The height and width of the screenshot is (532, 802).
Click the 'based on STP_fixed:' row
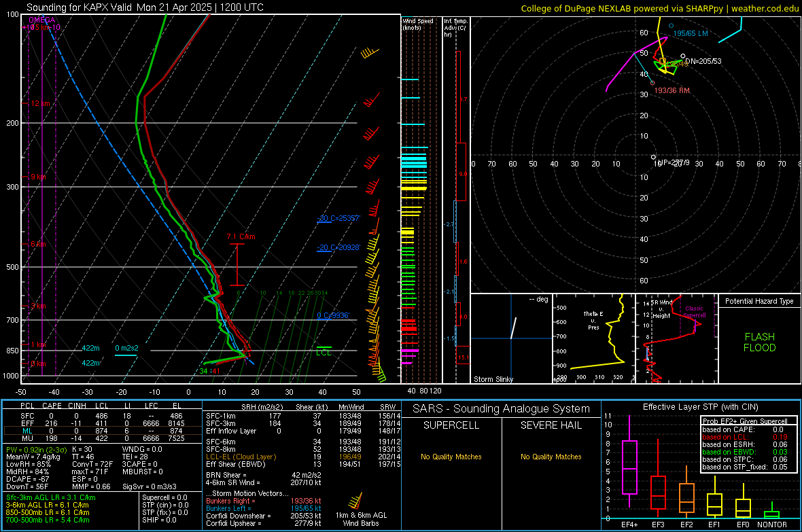tap(745, 467)
